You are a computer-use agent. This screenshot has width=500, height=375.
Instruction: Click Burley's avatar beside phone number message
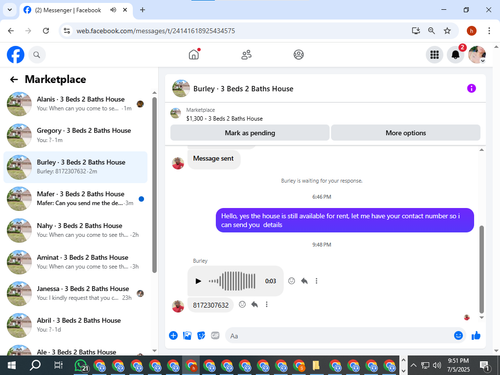[178, 306]
